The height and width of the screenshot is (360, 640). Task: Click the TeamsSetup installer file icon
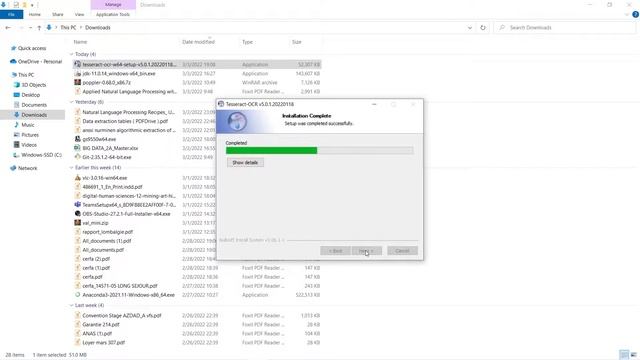[78, 204]
